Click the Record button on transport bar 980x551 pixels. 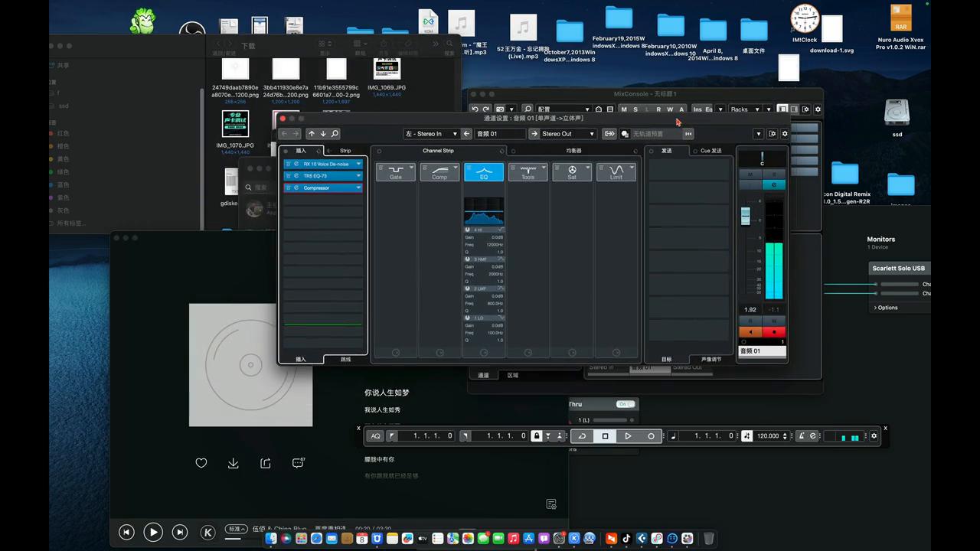point(651,436)
